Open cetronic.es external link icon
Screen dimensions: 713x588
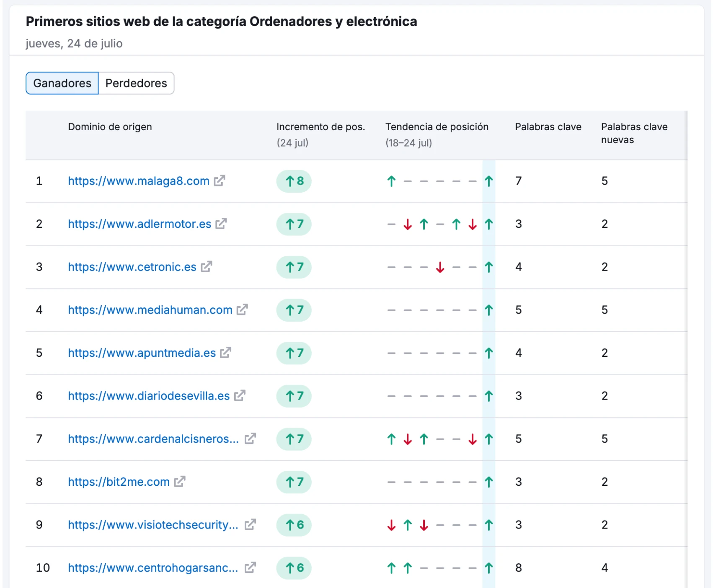tap(207, 267)
